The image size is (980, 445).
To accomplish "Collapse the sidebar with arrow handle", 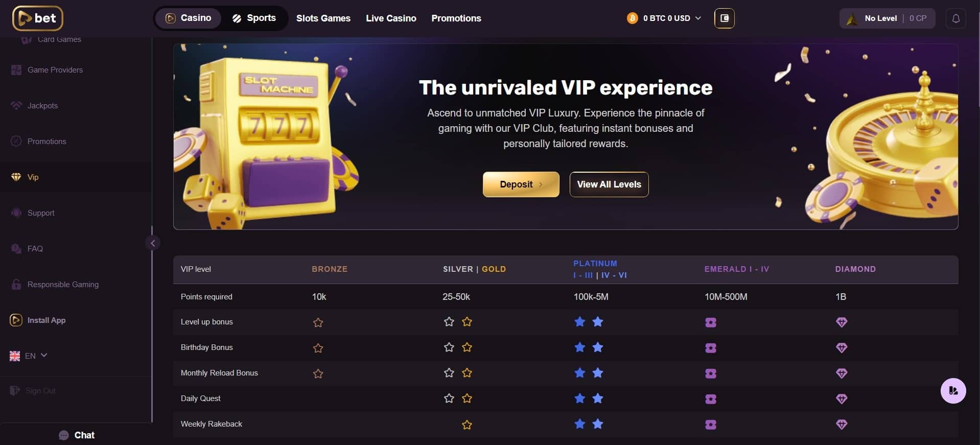I will pos(153,243).
